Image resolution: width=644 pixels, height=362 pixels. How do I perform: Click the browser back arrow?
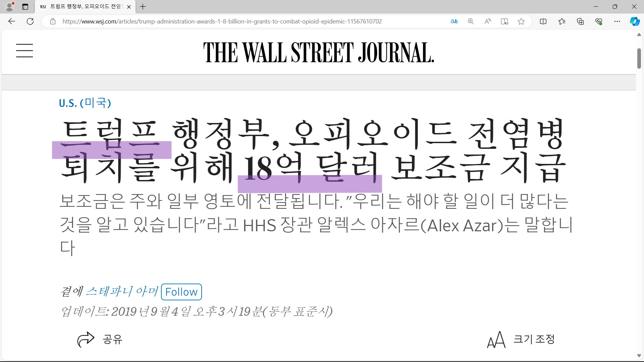coord(12,21)
